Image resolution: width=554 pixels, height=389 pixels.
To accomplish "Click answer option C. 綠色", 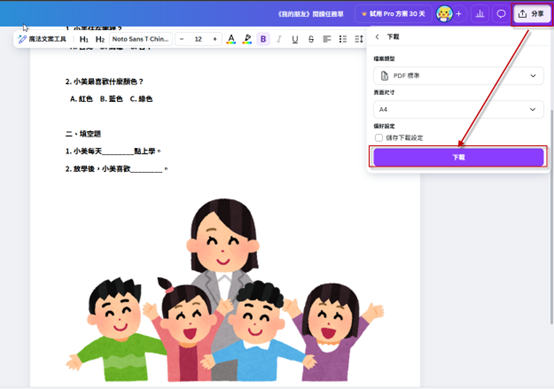I will 141,99.
